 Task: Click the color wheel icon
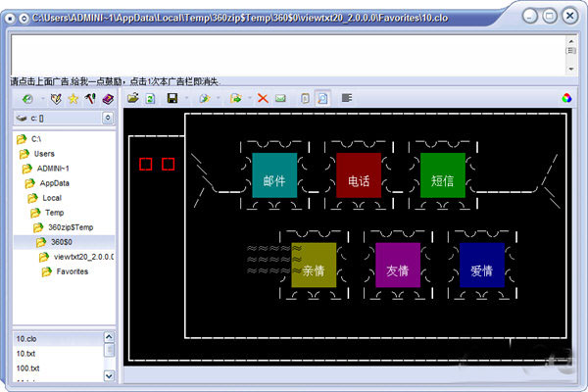(x=566, y=98)
